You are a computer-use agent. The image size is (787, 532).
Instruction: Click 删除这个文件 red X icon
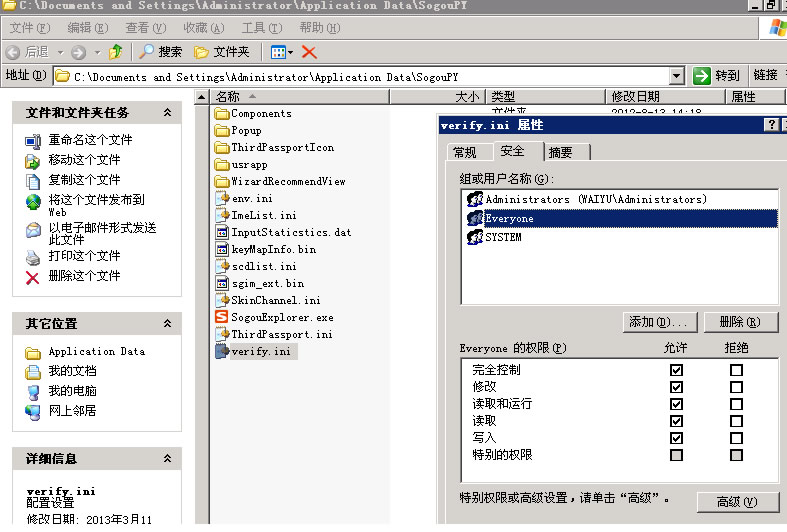[x=33, y=278]
